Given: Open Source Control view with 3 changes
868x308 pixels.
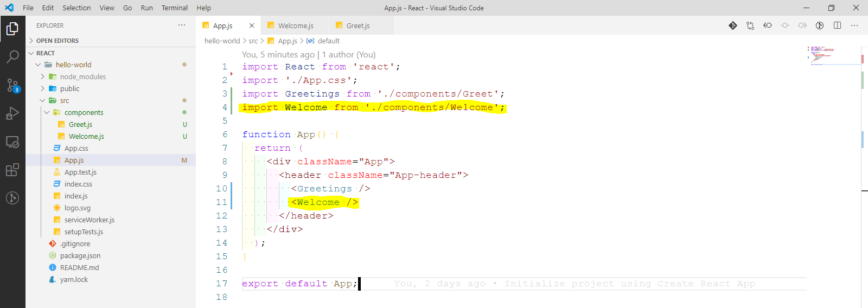Looking at the screenshot, I should 12,85.
